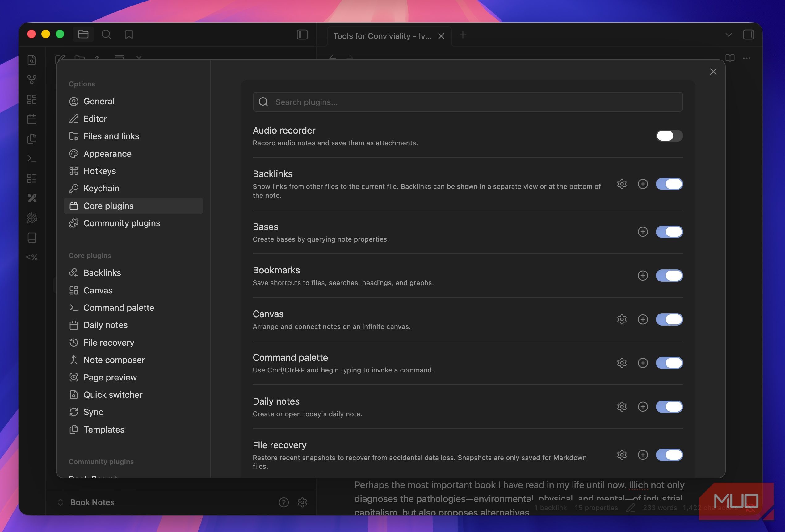Open Keychain settings section
785x532 pixels.
[133, 188]
